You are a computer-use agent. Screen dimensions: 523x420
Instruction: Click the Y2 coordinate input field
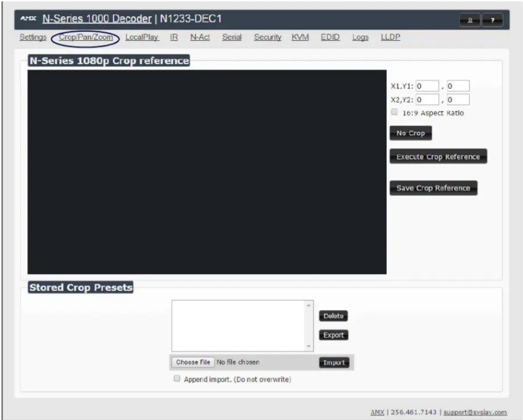(x=458, y=100)
